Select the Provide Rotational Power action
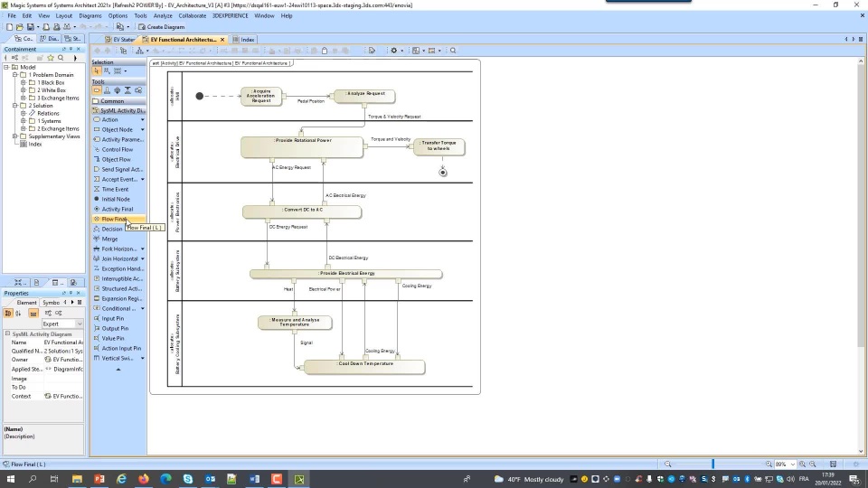 (302, 147)
